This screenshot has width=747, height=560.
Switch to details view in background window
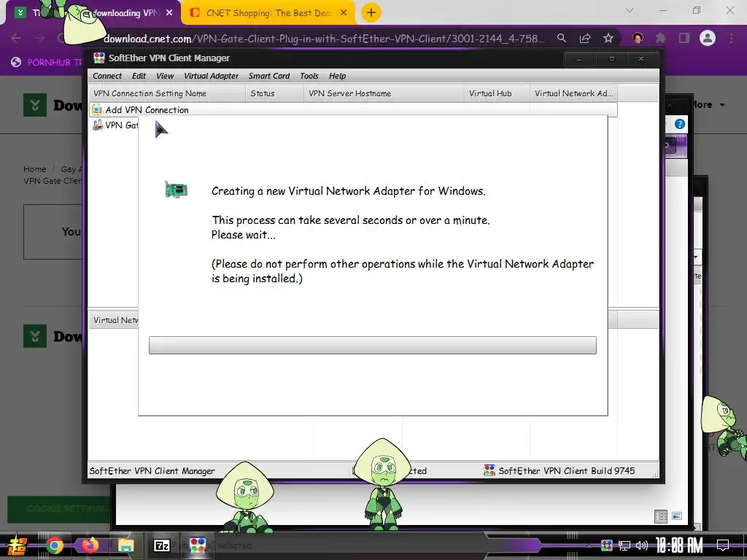(661, 516)
